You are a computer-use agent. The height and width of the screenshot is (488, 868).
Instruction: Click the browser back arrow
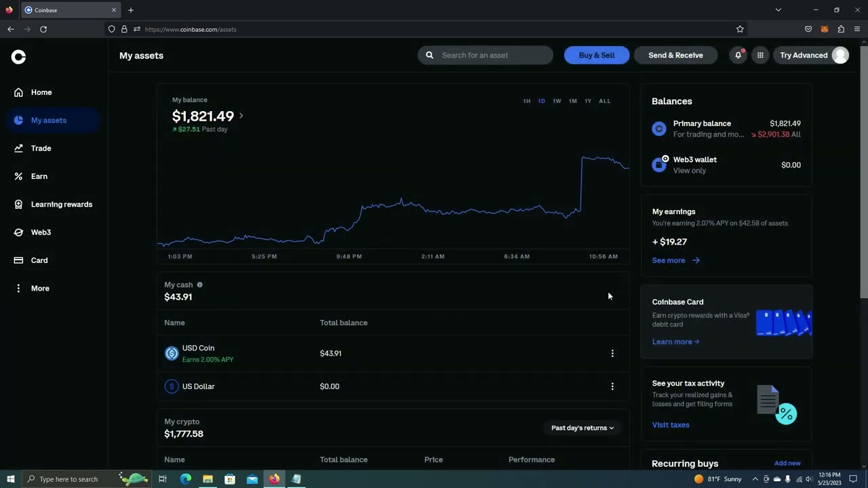tap(11, 29)
